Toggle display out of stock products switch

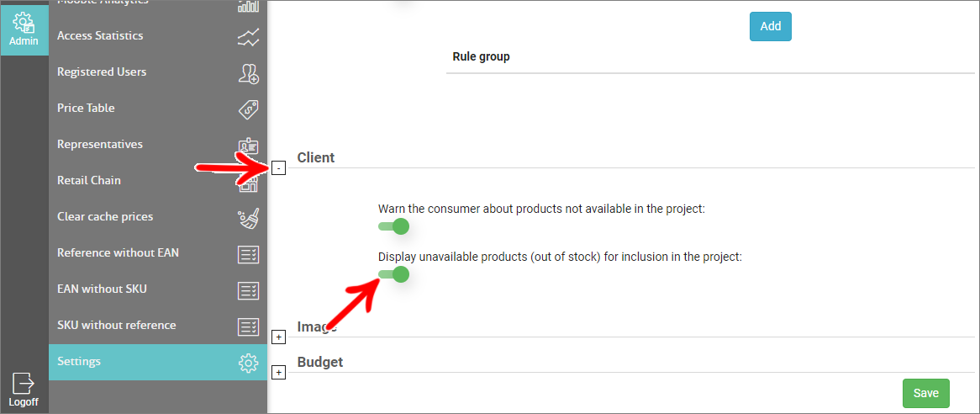pos(393,274)
